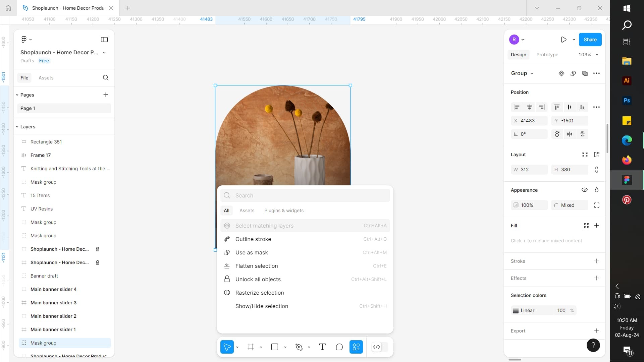
Task: Unlock the first Shoplaunch - Home Dec... layer
Action: pyautogui.click(x=98, y=249)
